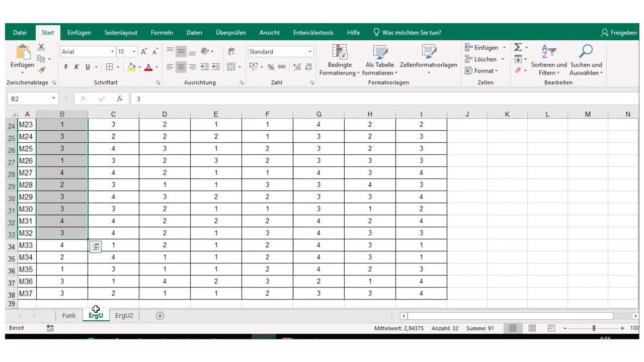Click the insert function fx icon
Image resolution: width=644 pixels, height=362 pixels.
120,99
